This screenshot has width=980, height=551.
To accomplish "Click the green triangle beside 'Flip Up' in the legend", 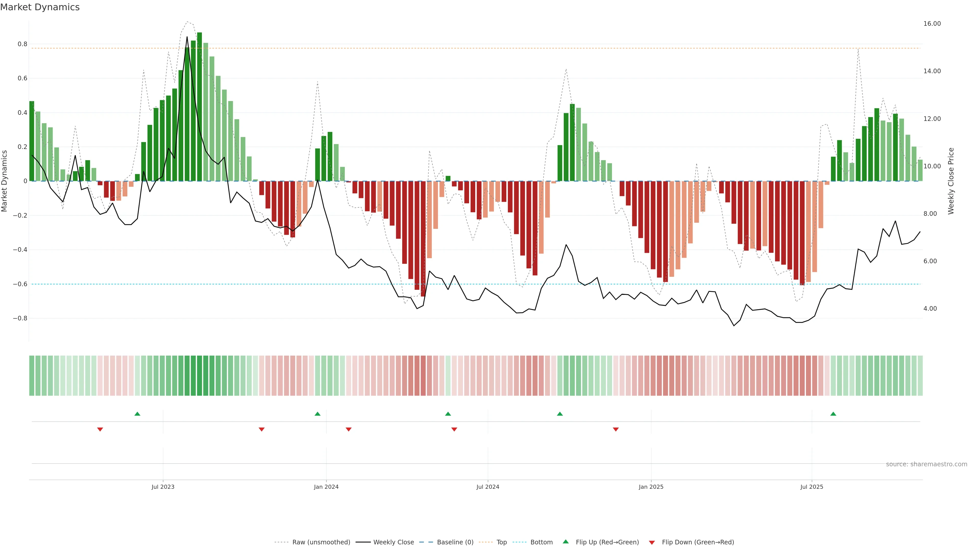I will 566,542.
